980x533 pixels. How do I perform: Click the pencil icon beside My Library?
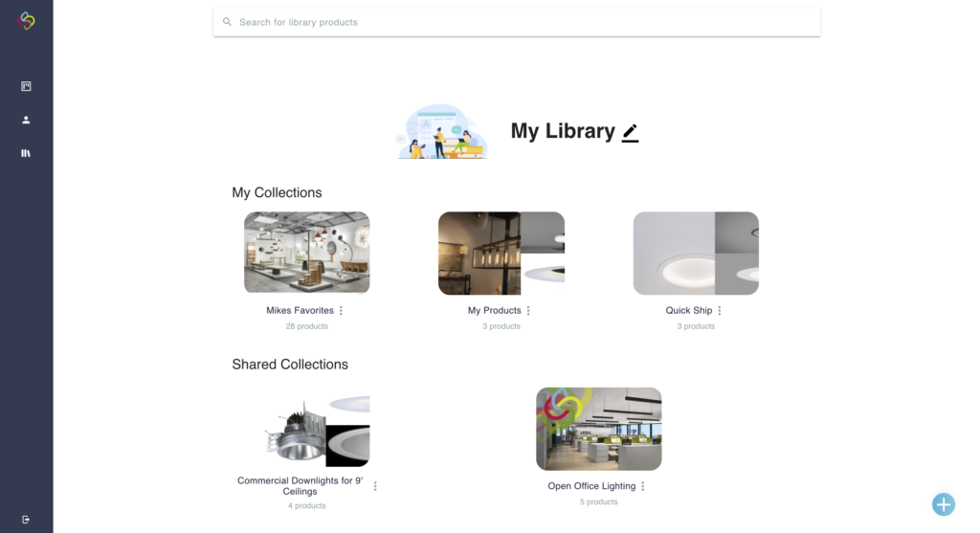point(630,132)
